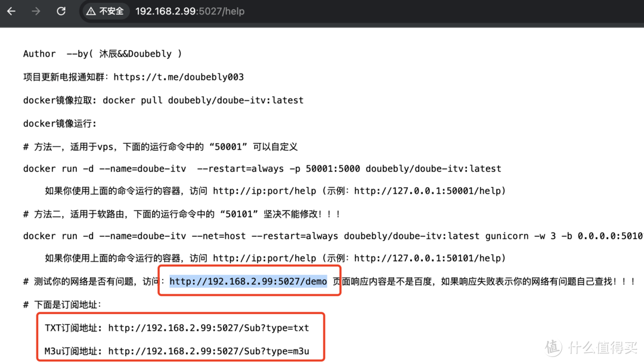This screenshot has height=363, width=644.
Task: Click the 下面是订阅地址 heading line
Action: [62, 305]
